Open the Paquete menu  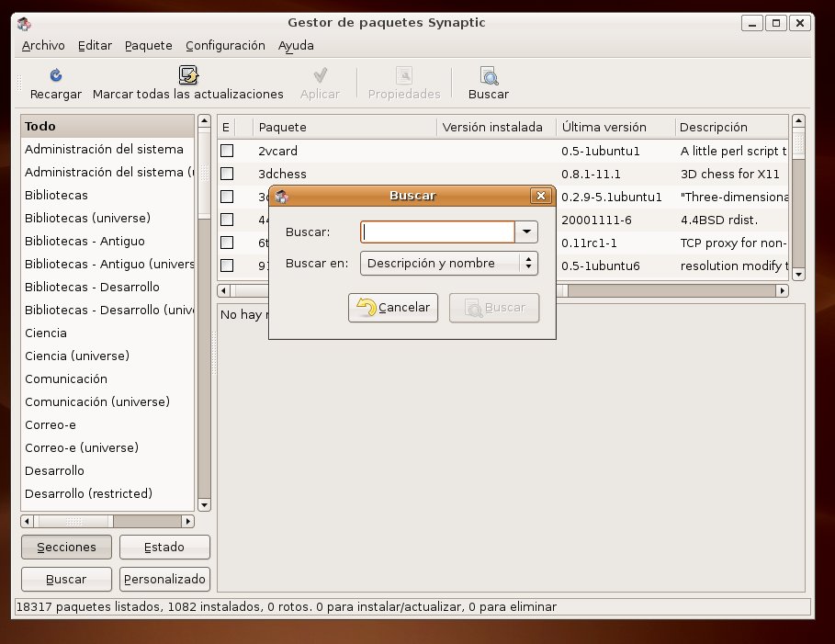click(x=149, y=46)
